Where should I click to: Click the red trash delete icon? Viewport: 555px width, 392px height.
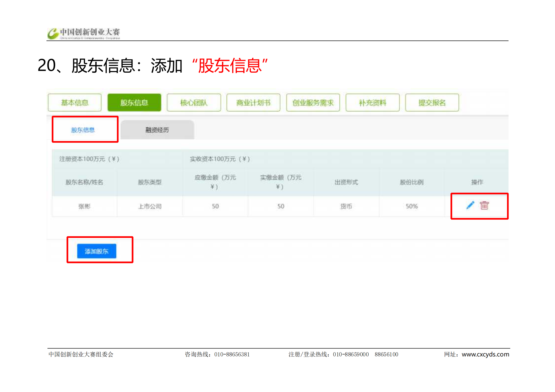[484, 205]
